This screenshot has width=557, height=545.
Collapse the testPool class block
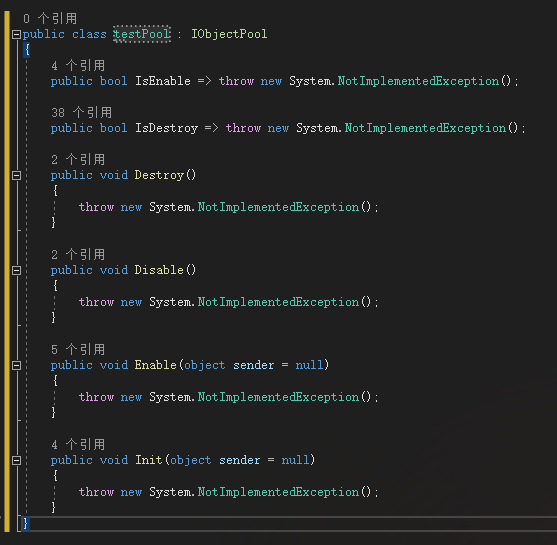16,34
